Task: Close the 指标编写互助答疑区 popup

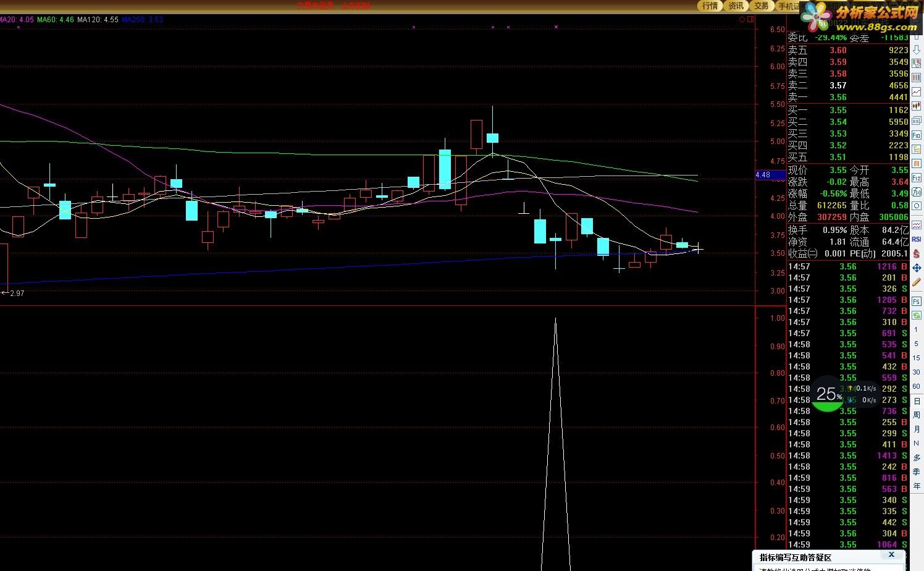Action: pos(891,555)
